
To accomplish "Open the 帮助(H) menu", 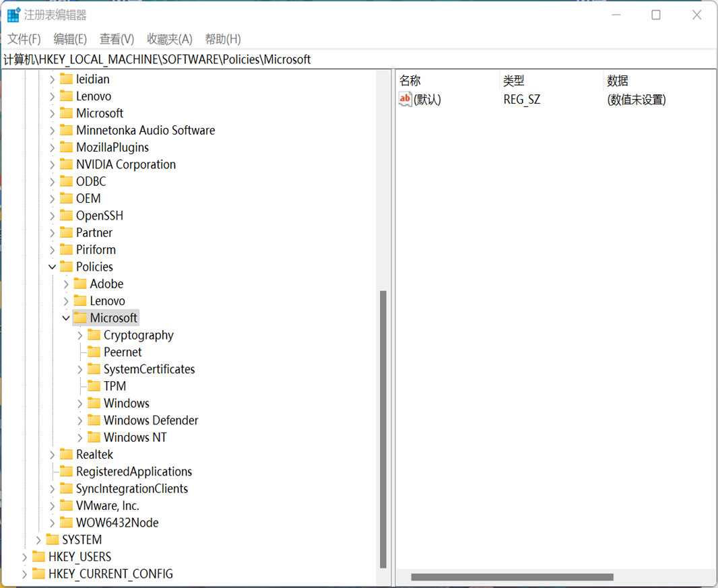I will pos(223,39).
